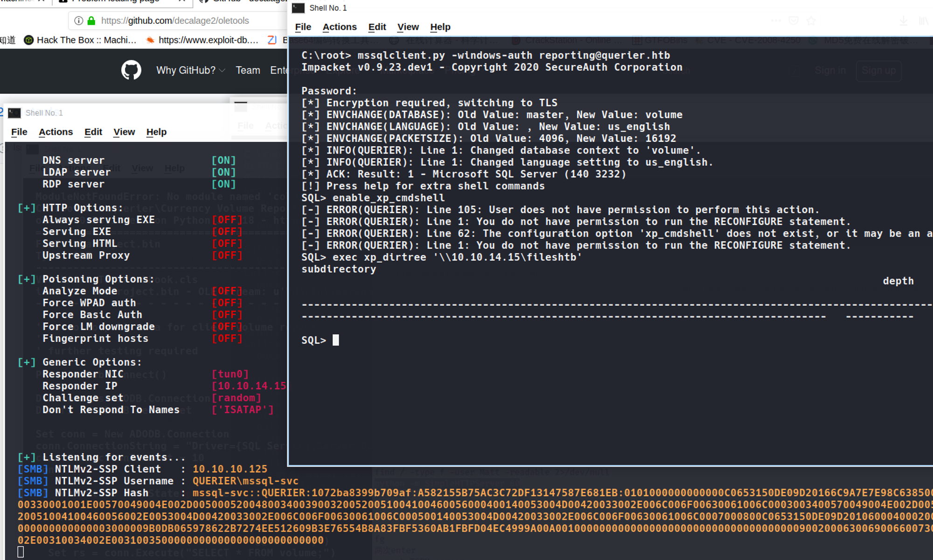Click the red-blue Z bookmark icon
The image size is (933, 560).
[x=272, y=40]
